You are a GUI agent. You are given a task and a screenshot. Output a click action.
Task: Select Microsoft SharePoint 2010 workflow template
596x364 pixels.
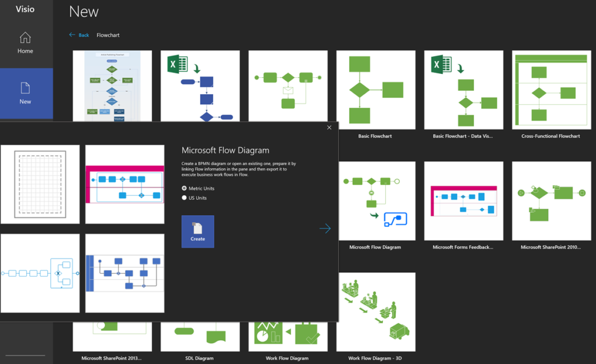tap(551, 201)
